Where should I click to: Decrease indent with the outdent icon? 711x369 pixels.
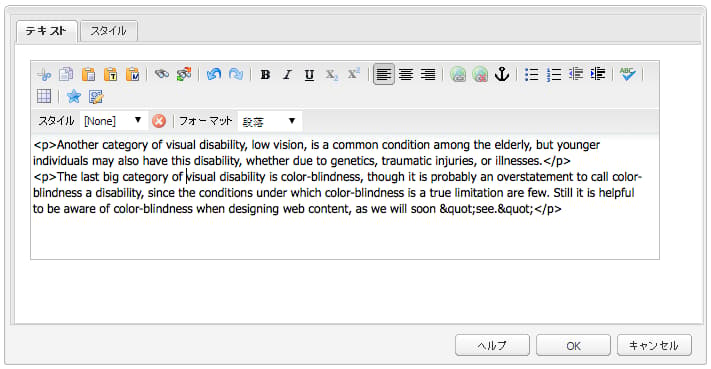click(x=576, y=74)
